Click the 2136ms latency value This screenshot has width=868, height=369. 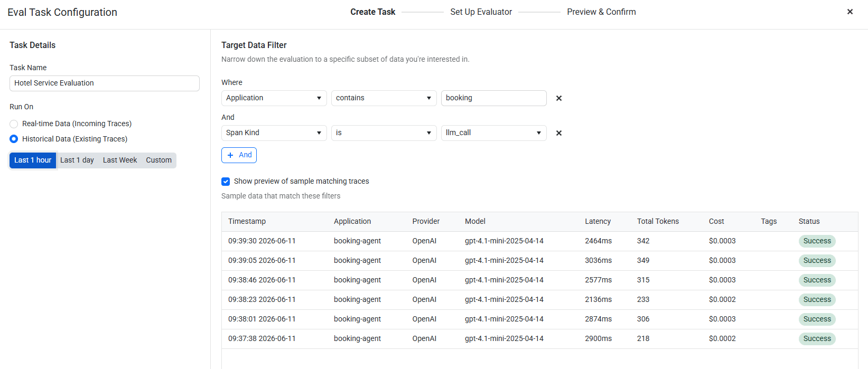[599, 300]
